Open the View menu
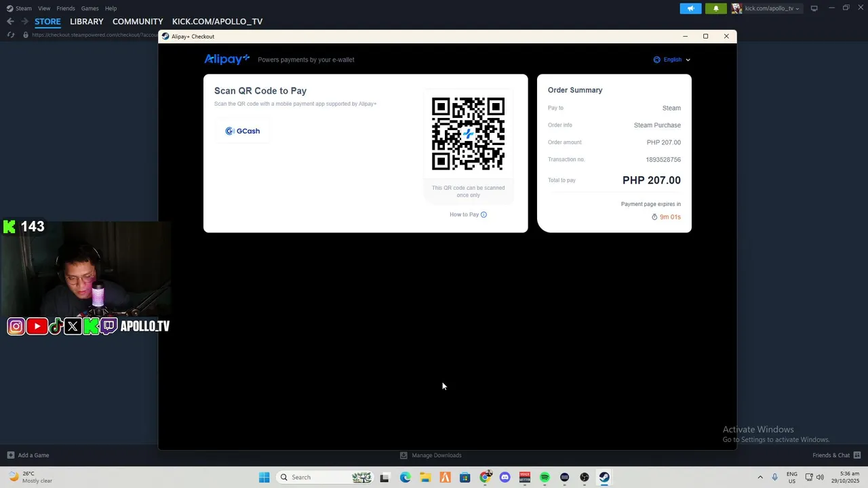 click(x=44, y=8)
